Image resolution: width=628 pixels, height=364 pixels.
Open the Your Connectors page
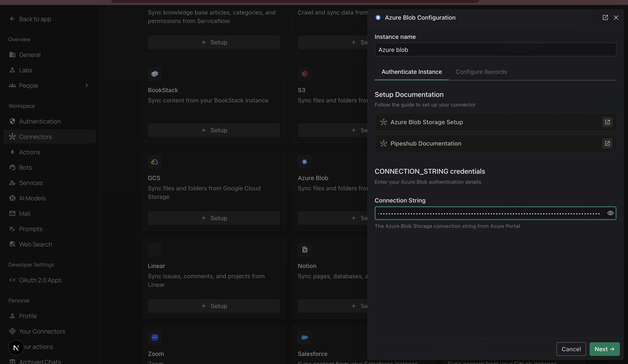[49, 331]
